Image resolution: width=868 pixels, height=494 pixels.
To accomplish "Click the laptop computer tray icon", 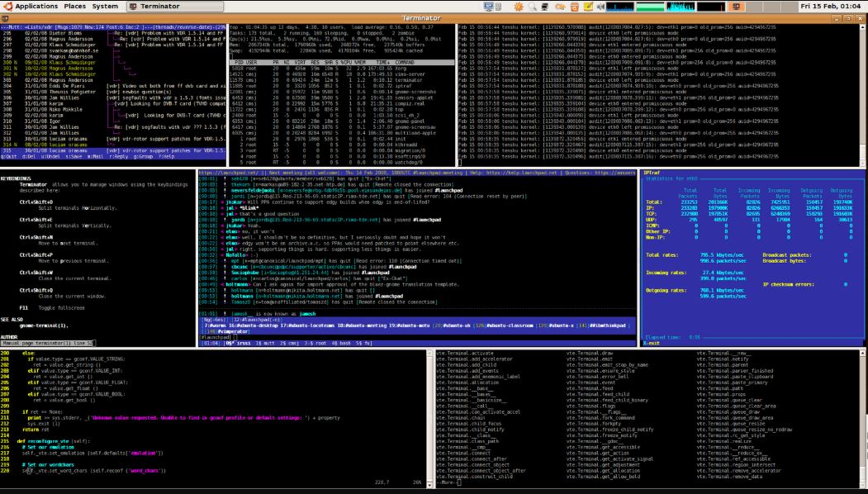I will pos(545,7).
